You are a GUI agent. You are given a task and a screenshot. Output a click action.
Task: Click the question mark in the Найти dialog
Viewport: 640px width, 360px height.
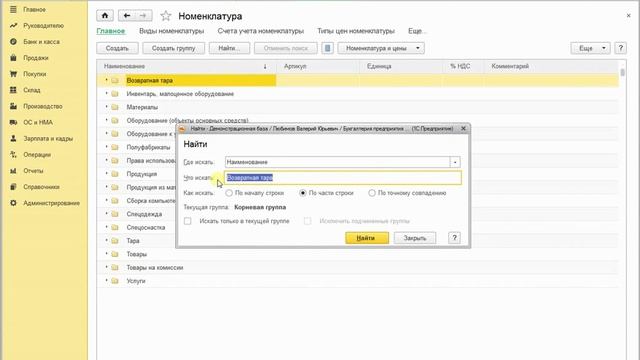coord(454,238)
